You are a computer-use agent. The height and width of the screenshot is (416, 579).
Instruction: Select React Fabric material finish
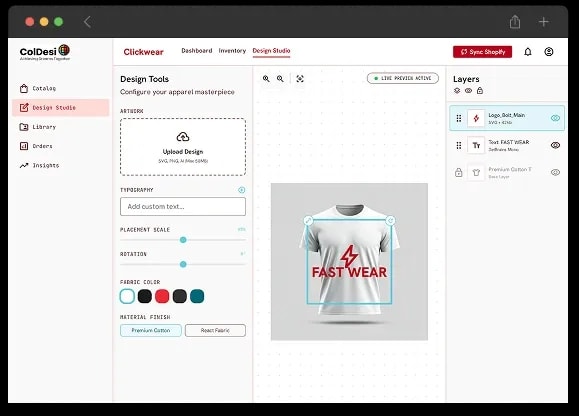pyautogui.click(x=215, y=330)
